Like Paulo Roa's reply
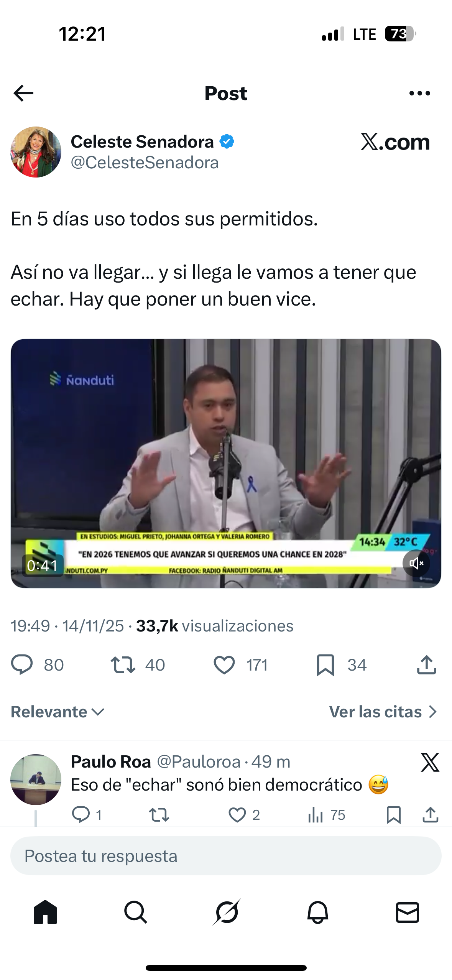452x980 pixels. pos(237,815)
